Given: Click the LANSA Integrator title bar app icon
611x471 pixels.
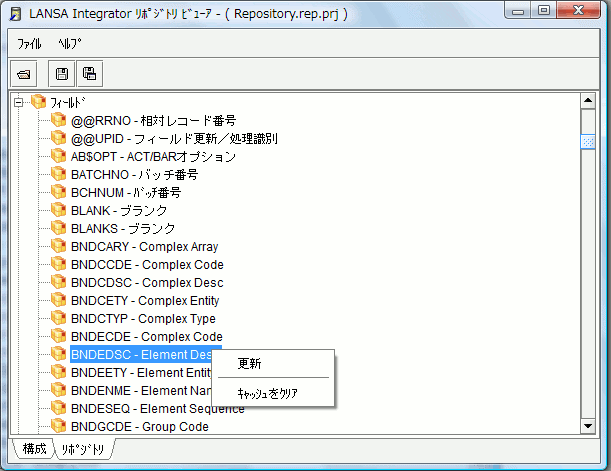Looking at the screenshot, I should point(15,14).
